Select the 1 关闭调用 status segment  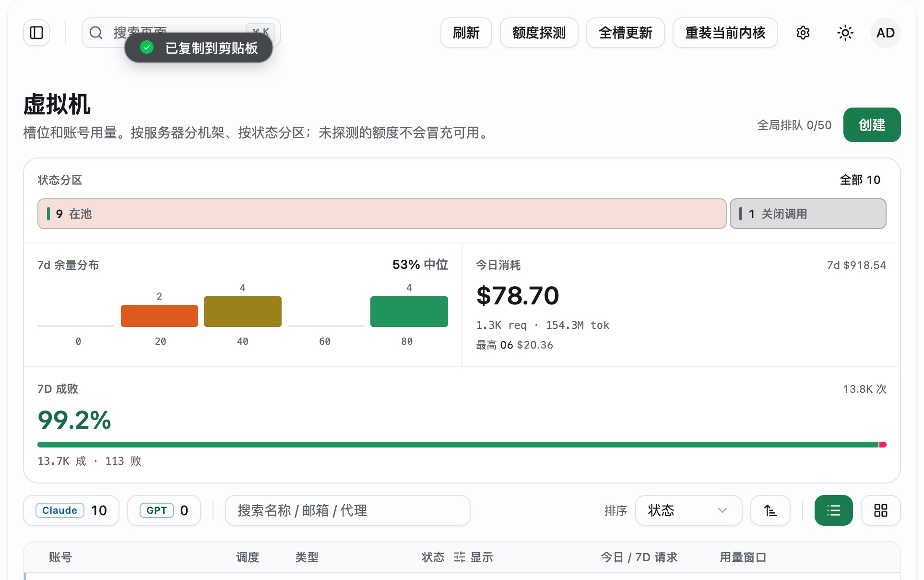[808, 214]
